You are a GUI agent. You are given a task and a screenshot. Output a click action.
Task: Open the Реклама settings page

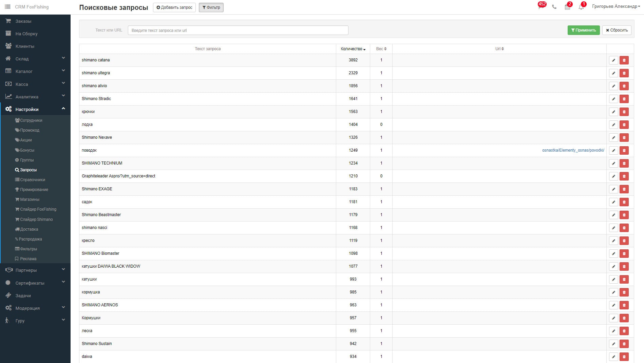[26, 259]
